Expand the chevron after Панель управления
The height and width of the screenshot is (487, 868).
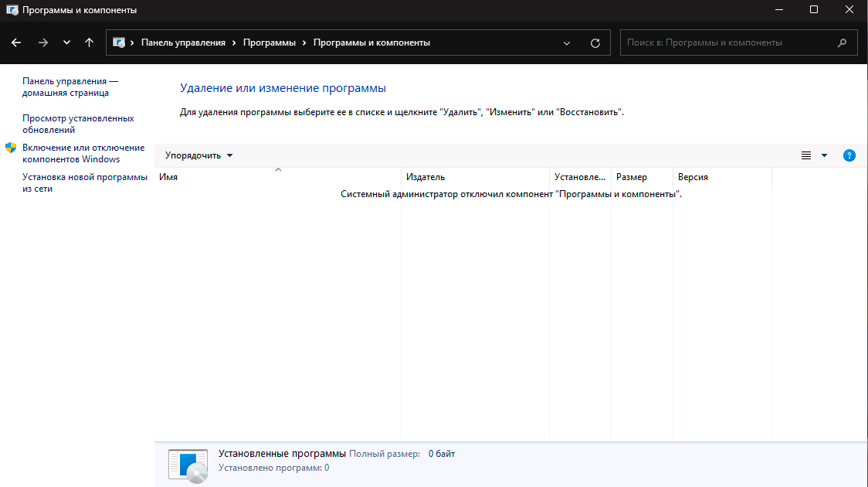pos(234,43)
